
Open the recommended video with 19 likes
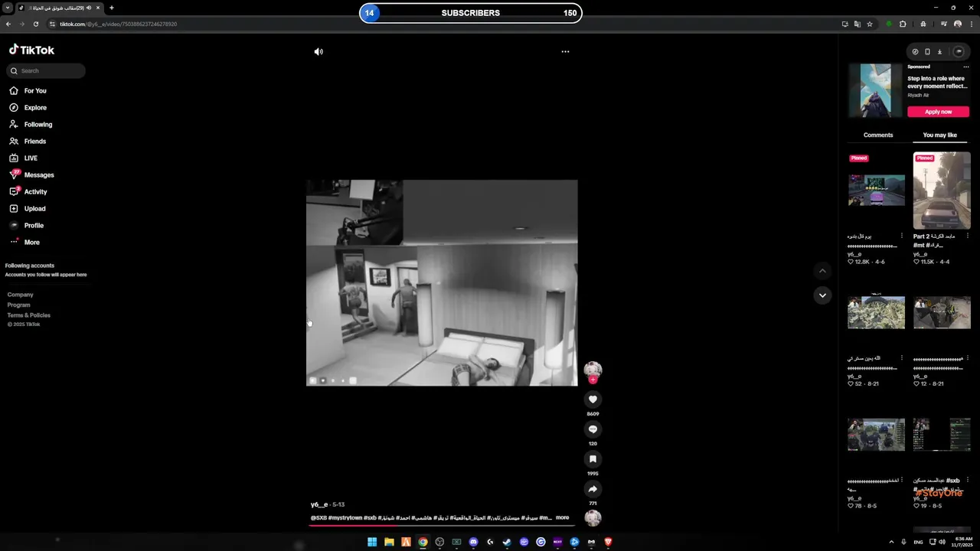(x=942, y=435)
